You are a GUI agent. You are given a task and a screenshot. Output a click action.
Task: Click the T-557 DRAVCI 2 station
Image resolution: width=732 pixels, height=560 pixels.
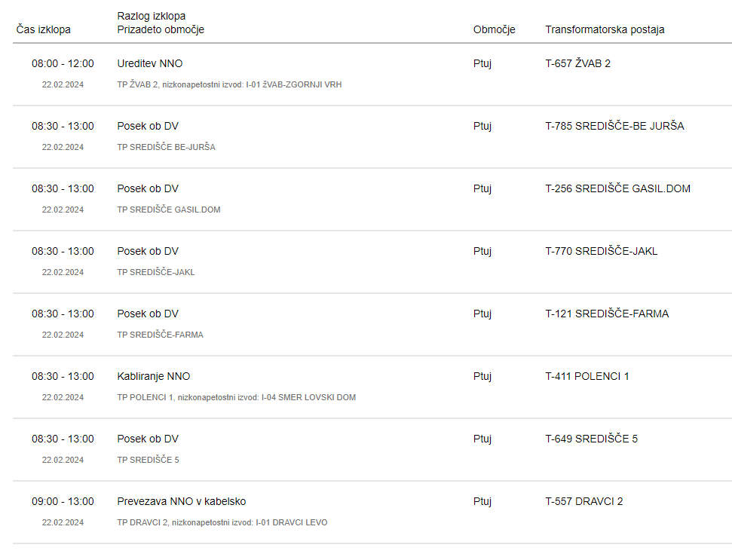[x=584, y=501]
